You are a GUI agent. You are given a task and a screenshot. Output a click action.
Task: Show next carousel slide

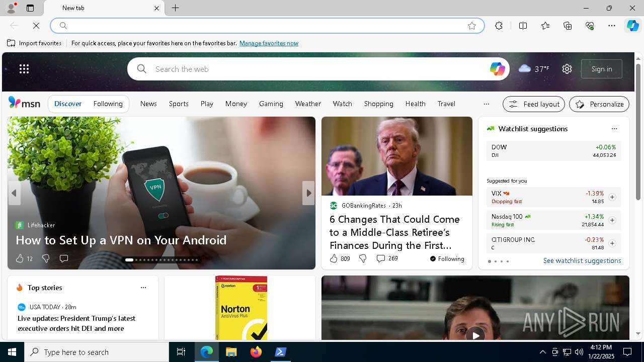(x=308, y=193)
